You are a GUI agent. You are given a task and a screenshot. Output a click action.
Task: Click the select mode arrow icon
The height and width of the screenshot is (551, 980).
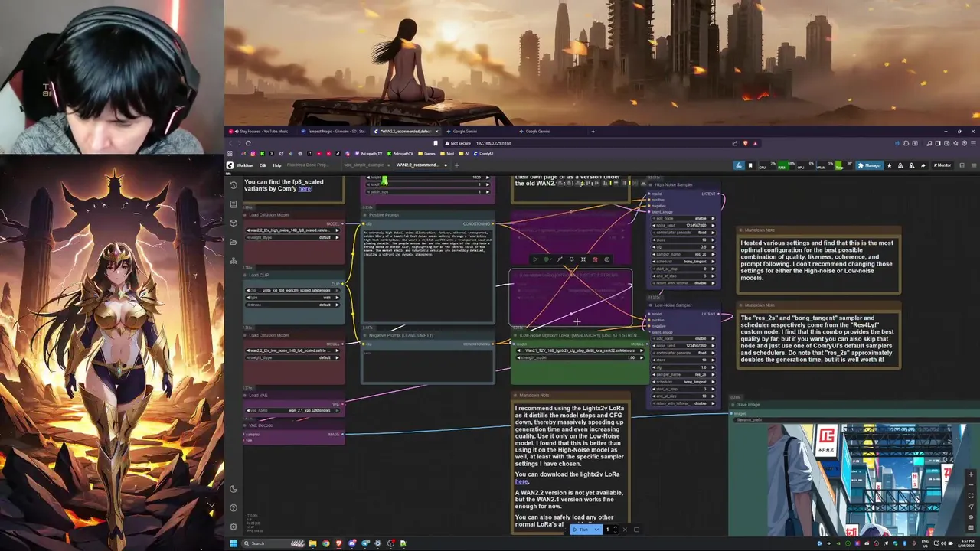pos(971,506)
